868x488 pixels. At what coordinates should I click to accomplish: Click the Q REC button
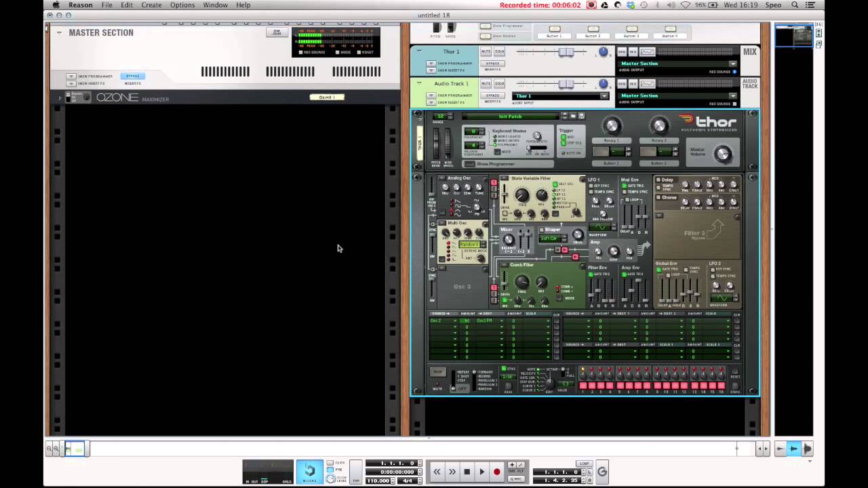[x=517, y=479]
